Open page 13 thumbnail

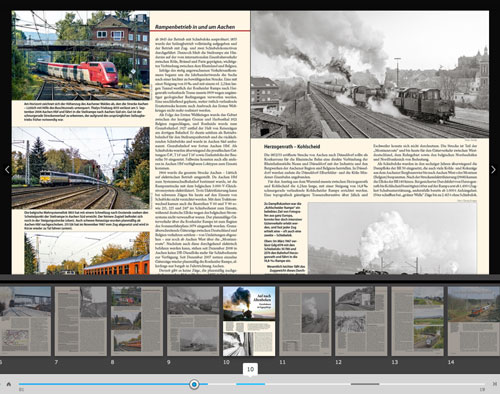point(417,321)
